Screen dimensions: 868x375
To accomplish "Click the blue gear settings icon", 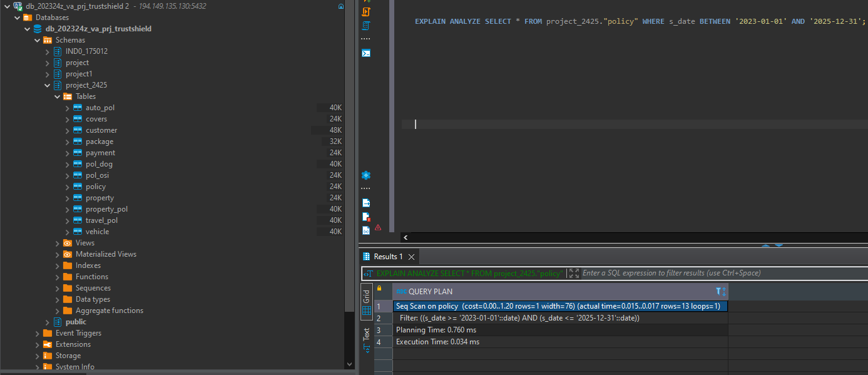I will tap(366, 175).
